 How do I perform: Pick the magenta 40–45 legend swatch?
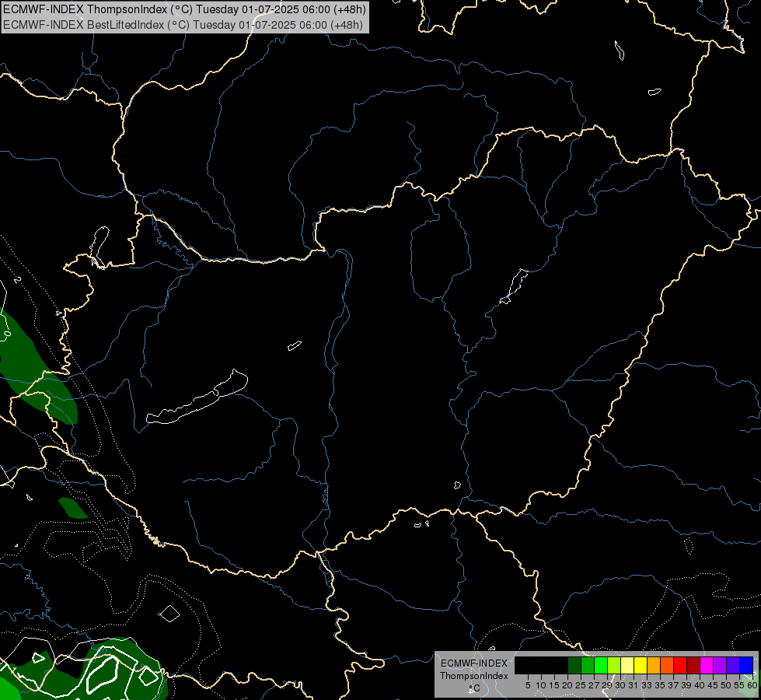click(x=707, y=665)
